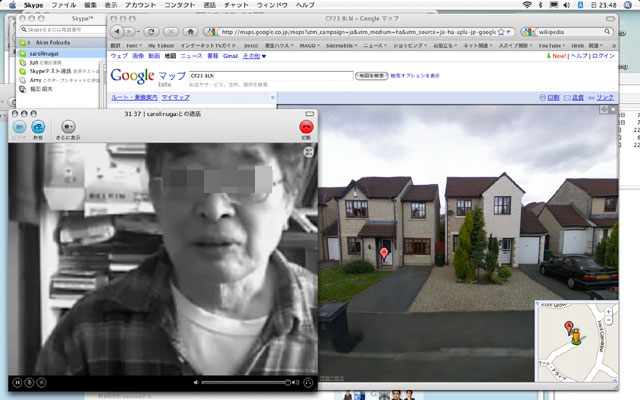Collapse the maps side panel arrow
This screenshot has height=400, width=640.
[273, 98]
